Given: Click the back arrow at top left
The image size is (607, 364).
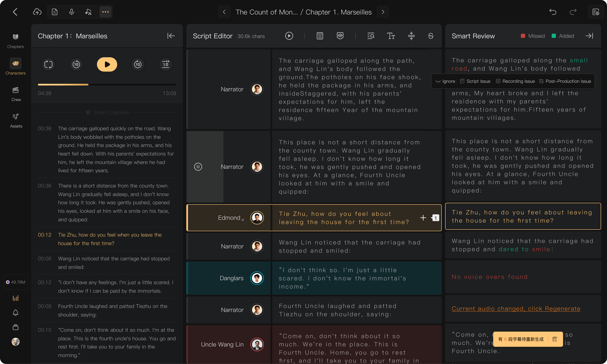Looking at the screenshot, I should [15, 12].
